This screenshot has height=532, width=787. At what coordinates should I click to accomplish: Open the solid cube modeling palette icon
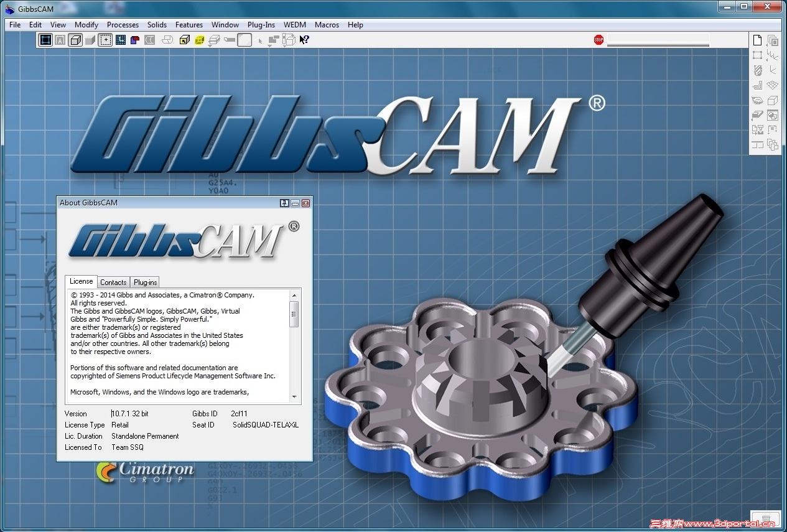point(773,100)
